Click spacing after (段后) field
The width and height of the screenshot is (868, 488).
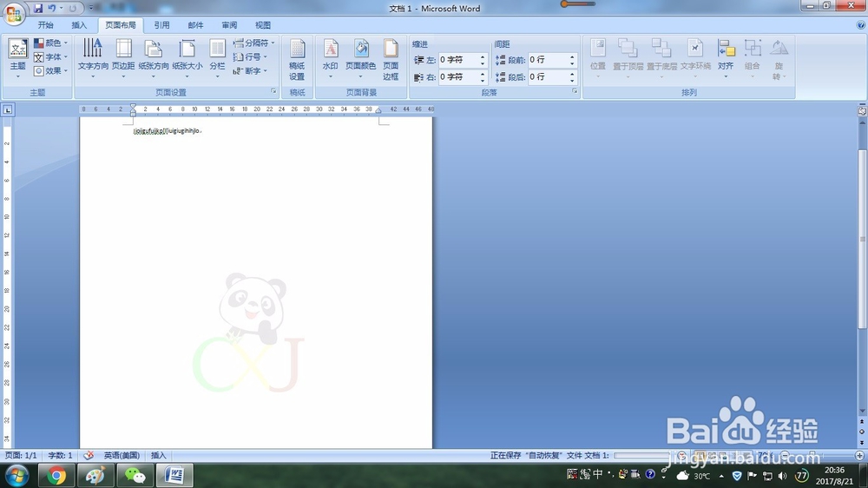tap(548, 77)
